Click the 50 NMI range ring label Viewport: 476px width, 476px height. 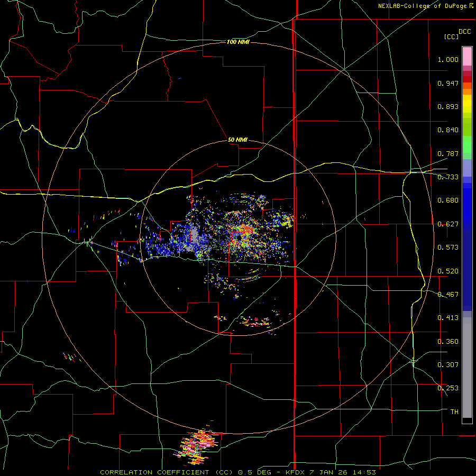click(237, 140)
